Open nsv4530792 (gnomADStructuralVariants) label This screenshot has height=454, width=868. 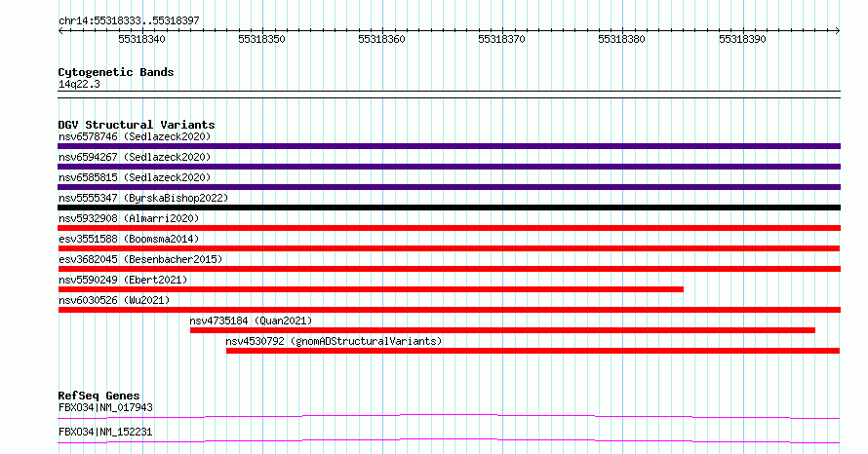click(x=334, y=341)
